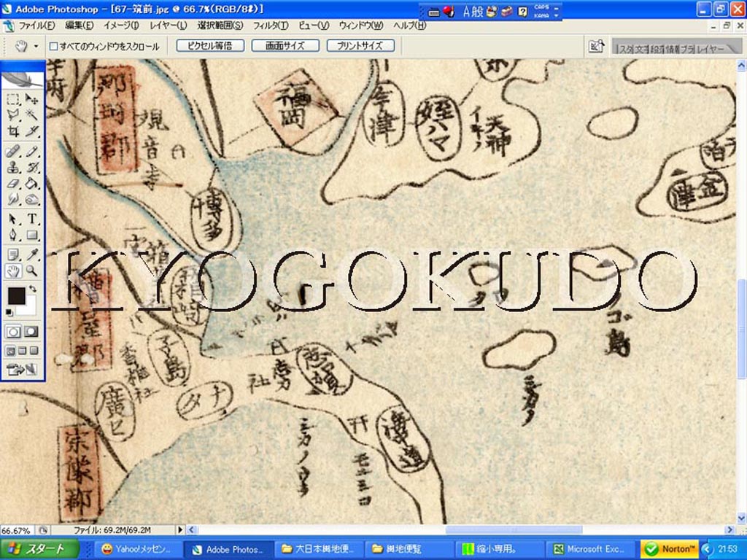This screenshot has width=747, height=560.
Task: Select the Hand tool in toolbox
Action: [x=13, y=271]
